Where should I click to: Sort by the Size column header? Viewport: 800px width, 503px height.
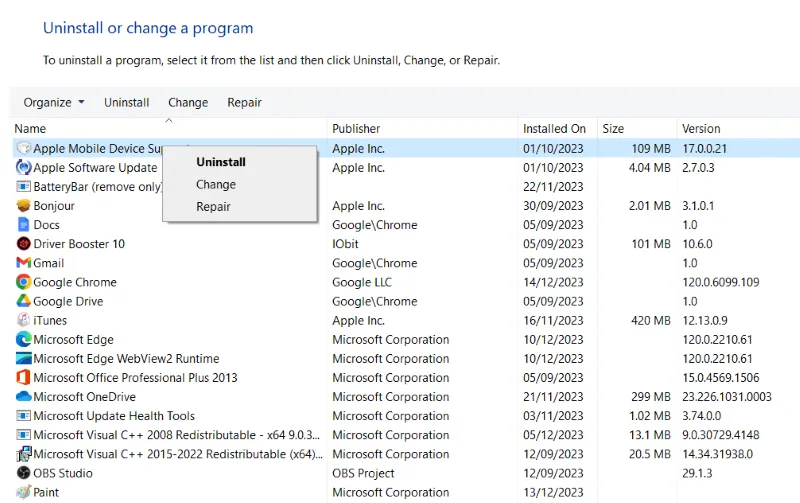click(x=613, y=129)
